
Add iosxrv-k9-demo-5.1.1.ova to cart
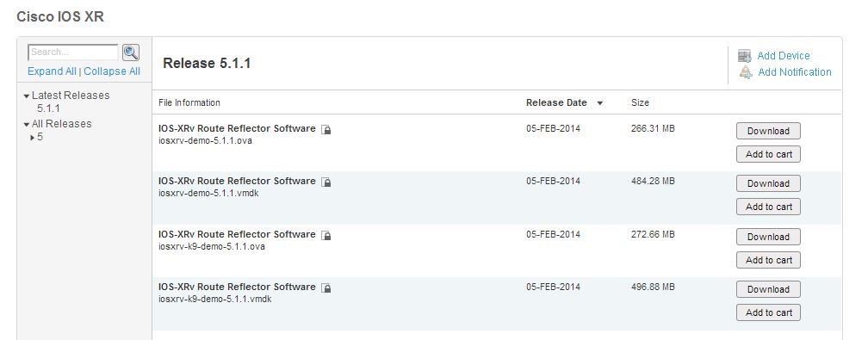[768, 260]
